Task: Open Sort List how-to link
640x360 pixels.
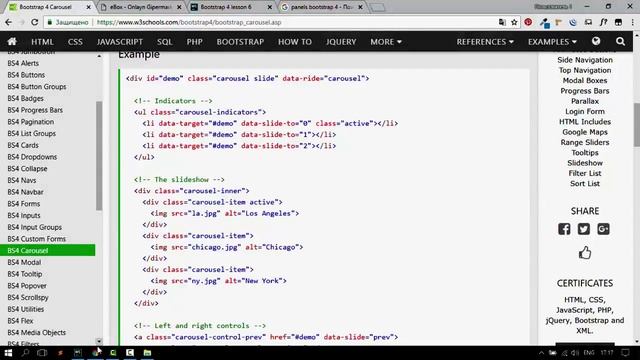Action: point(585,184)
